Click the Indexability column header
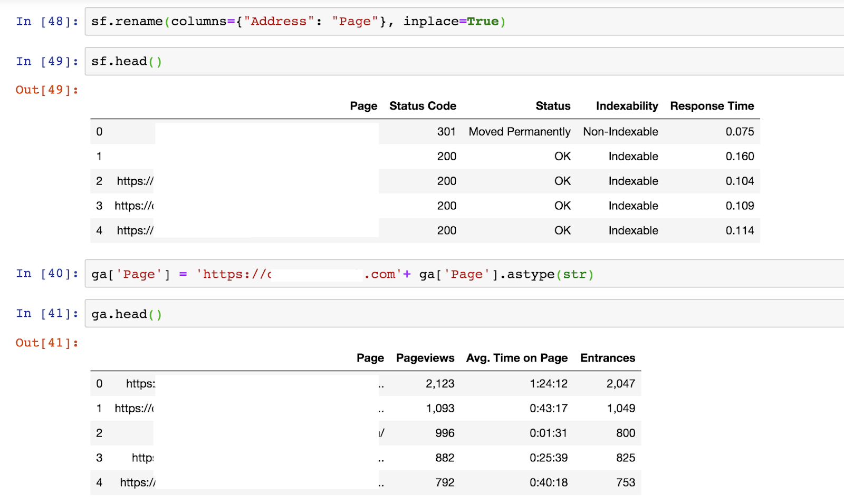This screenshot has width=844, height=504. tap(627, 106)
